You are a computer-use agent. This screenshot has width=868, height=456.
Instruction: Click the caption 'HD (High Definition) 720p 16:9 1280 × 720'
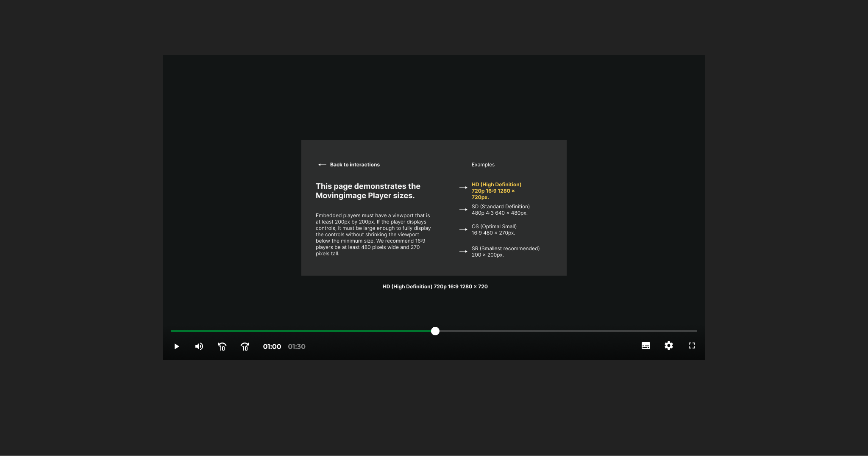click(435, 287)
